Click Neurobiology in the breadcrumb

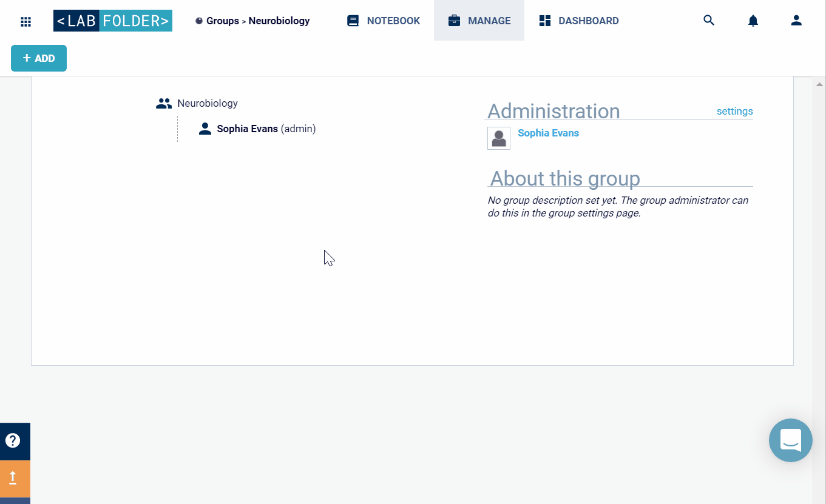click(x=279, y=21)
